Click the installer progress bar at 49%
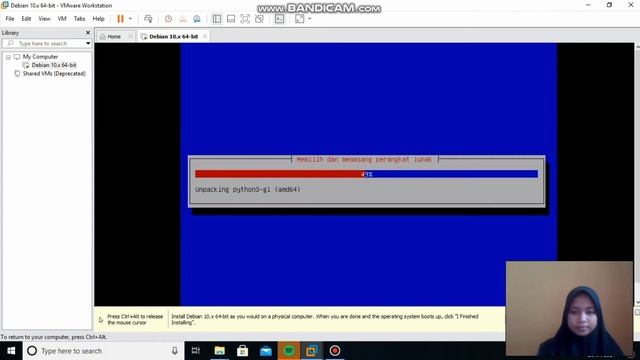 pyautogui.click(x=366, y=174)
